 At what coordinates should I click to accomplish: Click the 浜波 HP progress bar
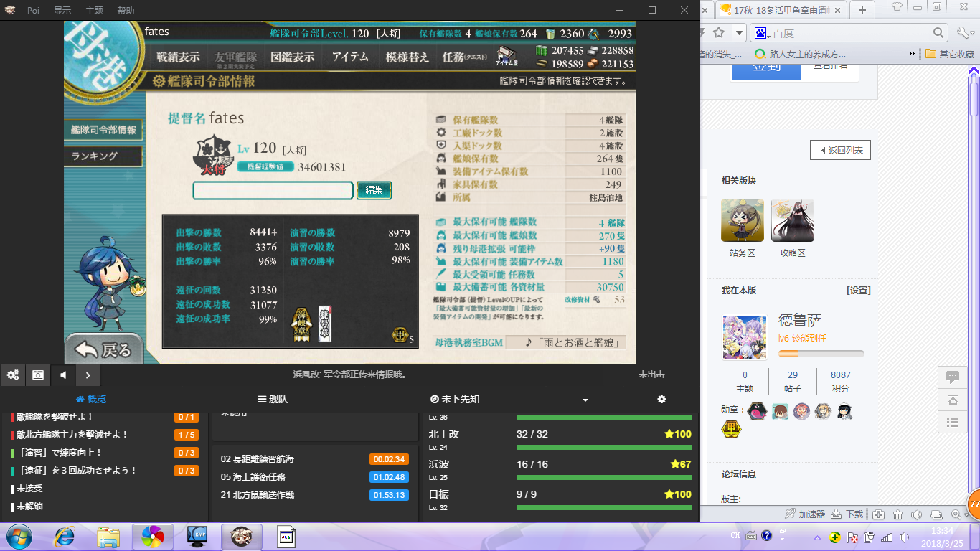click(603, 477)
